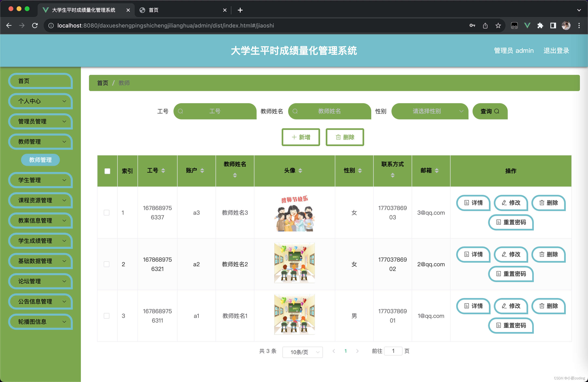Screen dimensions: 588x382
Task: Click the 前往 page number input
Action: [x=393, y=351]
